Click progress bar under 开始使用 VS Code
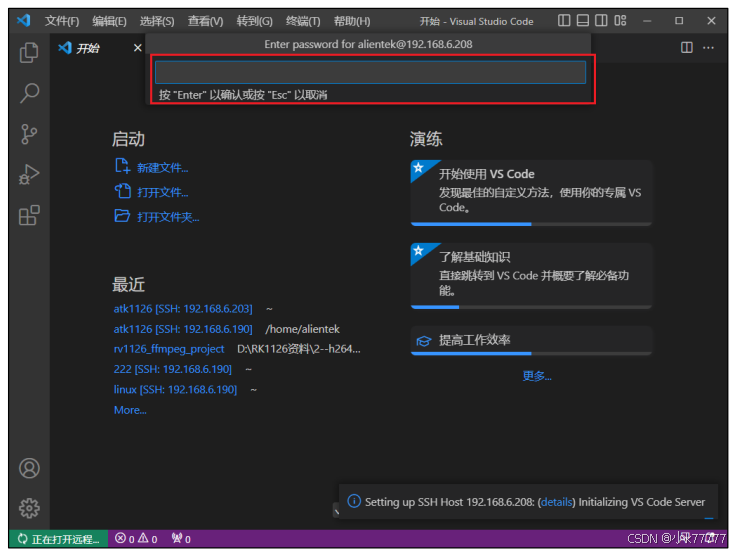 531,224
